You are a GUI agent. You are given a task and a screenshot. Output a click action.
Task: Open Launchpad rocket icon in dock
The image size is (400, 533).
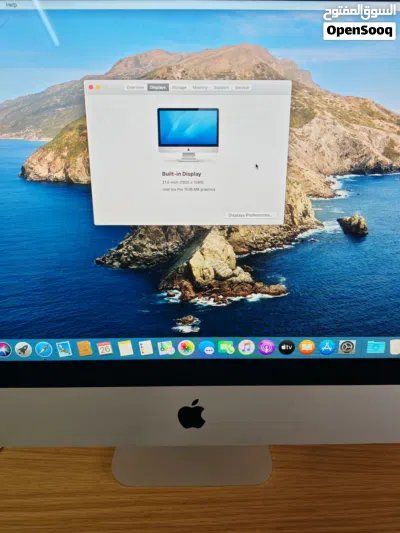coord(23,349)
